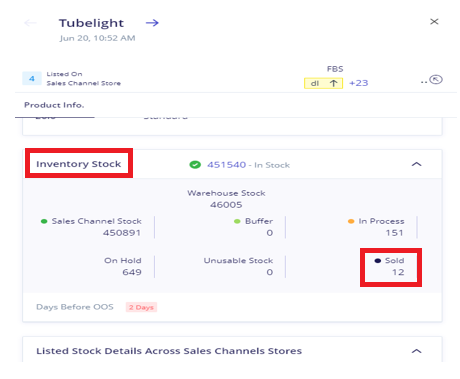Click the blue 4 listed count badge
The height and width of the screenshot is (379, 460).
click(32, 79)
